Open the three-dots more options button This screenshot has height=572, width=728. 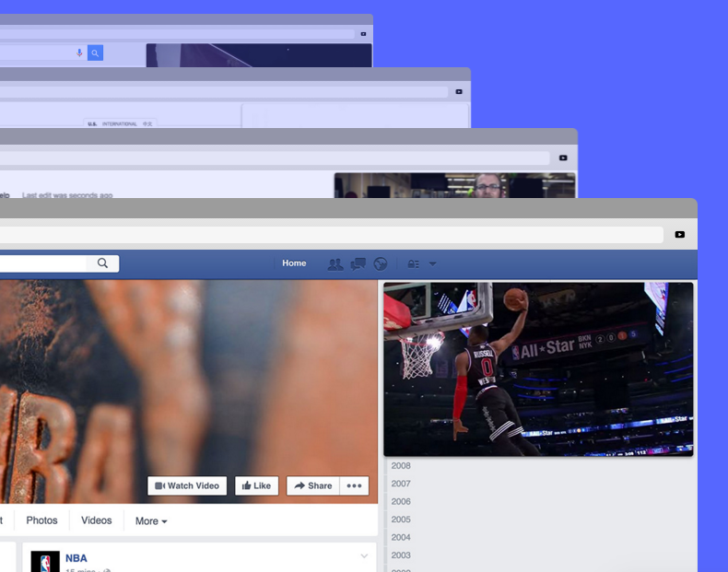pos(354,485)
